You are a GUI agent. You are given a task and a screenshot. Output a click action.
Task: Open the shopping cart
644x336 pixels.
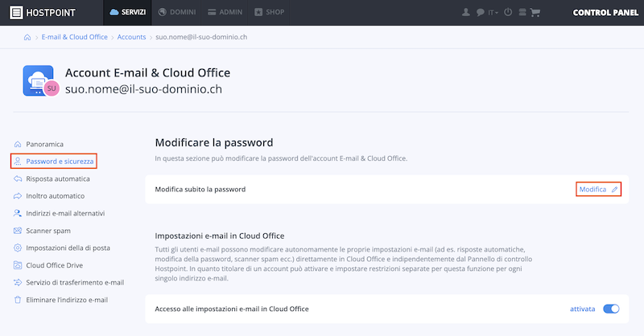click(535, 13)
